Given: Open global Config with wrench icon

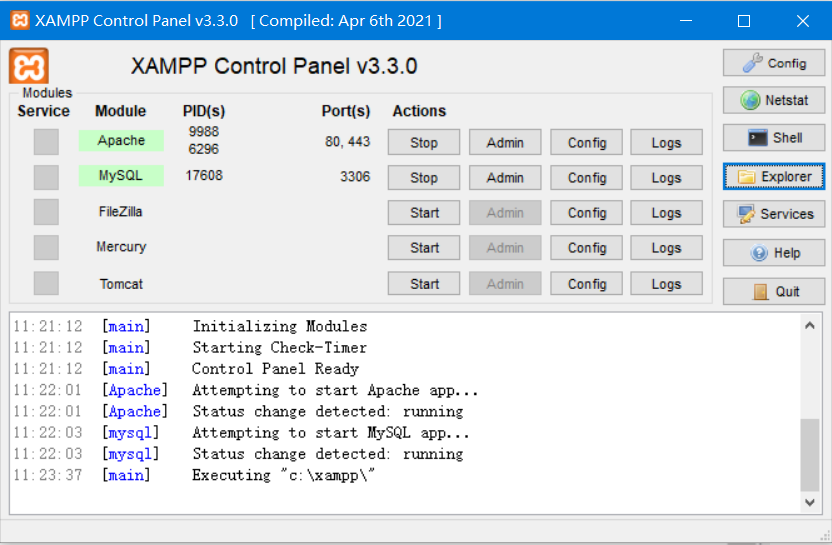Looking at the screenshot, I should tap(774, 63).
